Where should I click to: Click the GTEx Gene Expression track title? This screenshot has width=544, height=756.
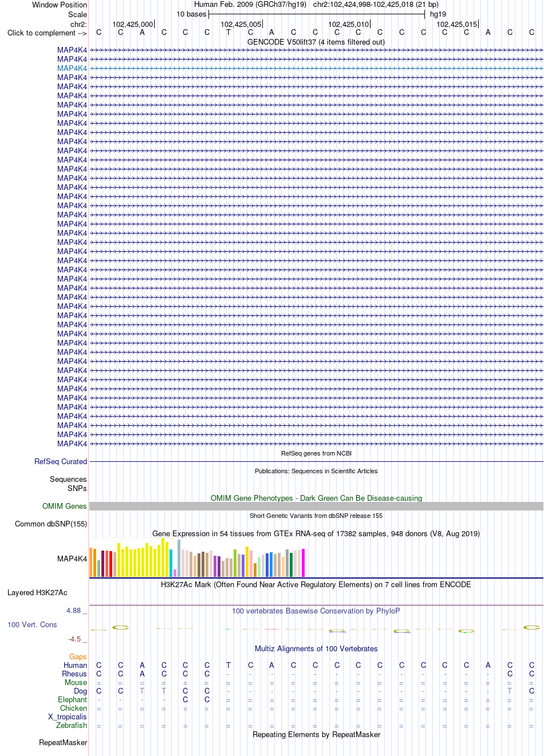pyautogui.click(x=316, y=533)
